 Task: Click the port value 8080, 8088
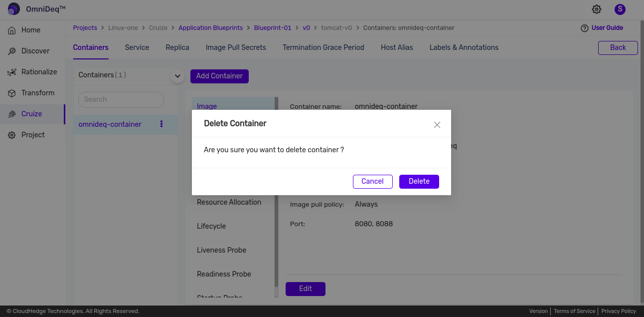tap(374, 224)
